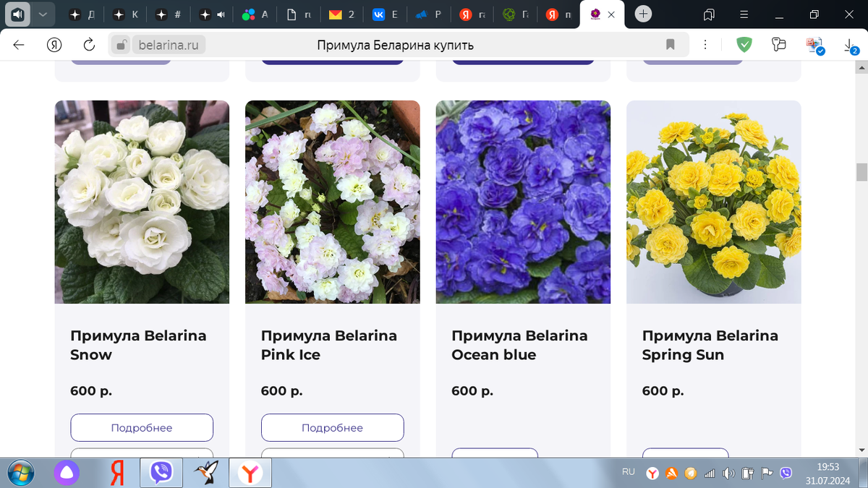Open the translator extension icon with blue check

coord(815,46)
